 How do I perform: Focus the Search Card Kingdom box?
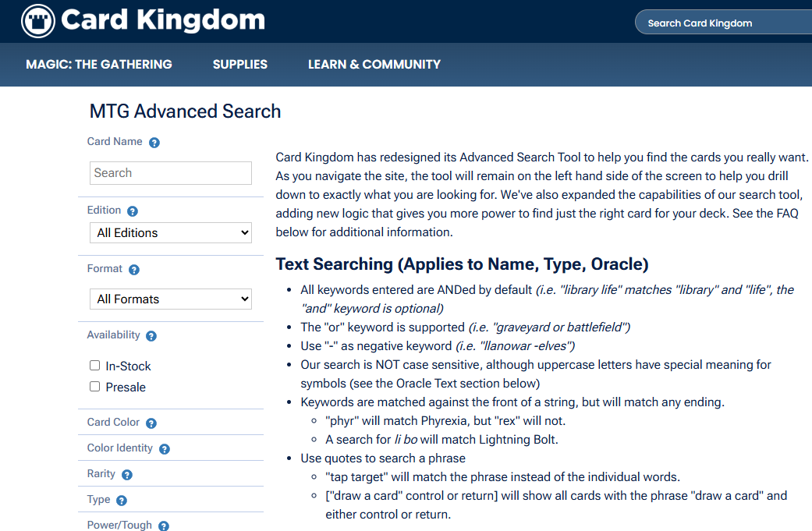click(725, 23)
